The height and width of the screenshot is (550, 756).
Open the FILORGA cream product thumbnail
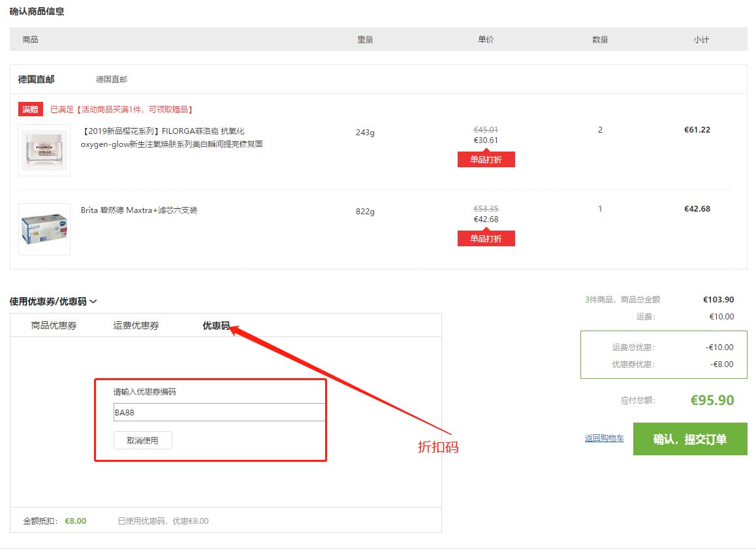point(44,150)
